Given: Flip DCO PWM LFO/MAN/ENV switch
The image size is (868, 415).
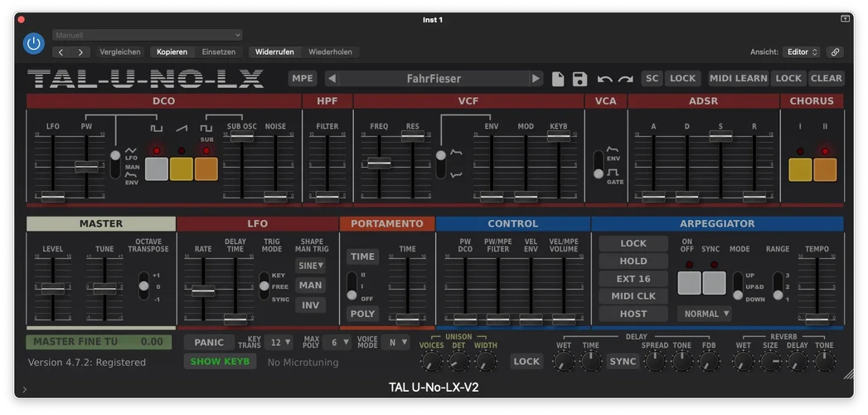Looking at the screenshot, I should (115, 164).
